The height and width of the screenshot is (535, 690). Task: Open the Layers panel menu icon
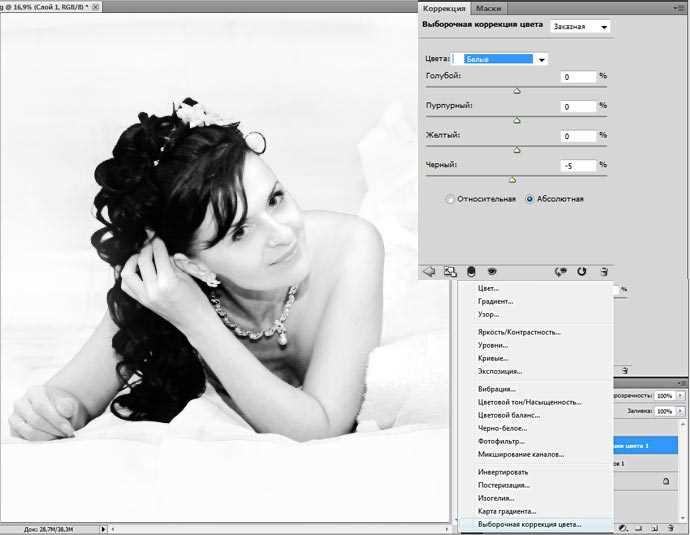681,383
